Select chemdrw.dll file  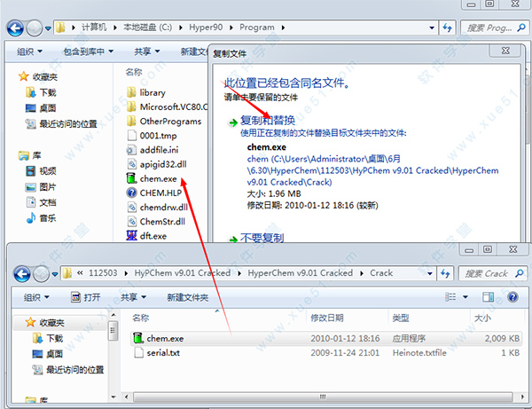point(158,207)
